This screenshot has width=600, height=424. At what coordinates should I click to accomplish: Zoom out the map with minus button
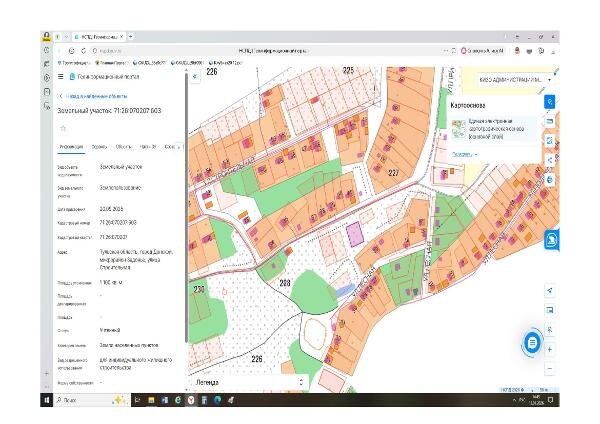(549, 369)
